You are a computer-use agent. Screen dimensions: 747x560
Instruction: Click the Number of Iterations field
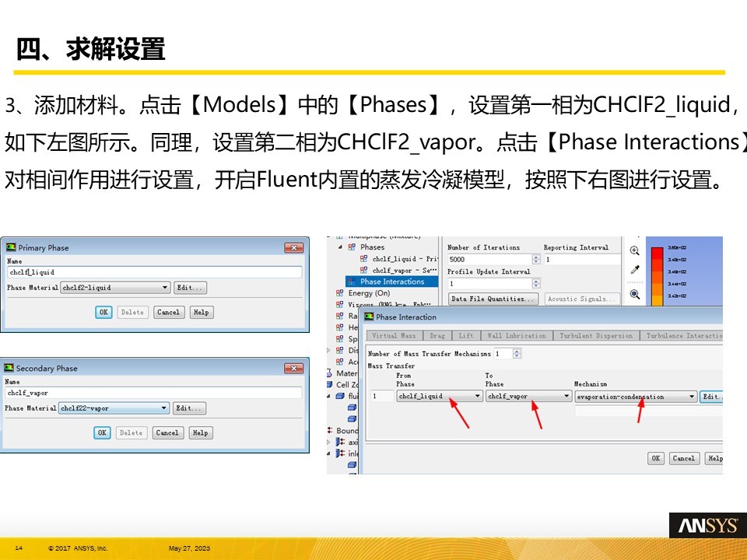point(489,260)
